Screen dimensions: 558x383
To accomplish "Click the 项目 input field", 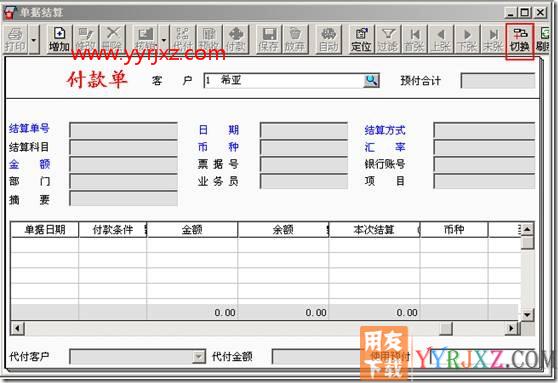I will [484, 181].
